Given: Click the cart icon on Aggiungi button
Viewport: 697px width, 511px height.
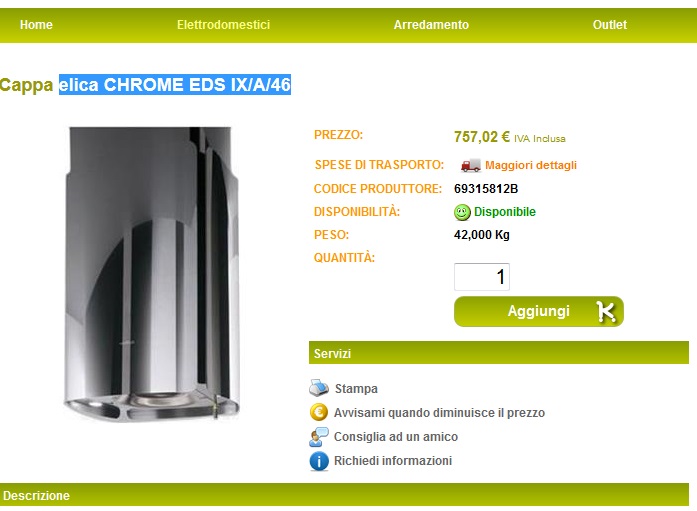Looking at the screenshot, I should tap(606, 311).
